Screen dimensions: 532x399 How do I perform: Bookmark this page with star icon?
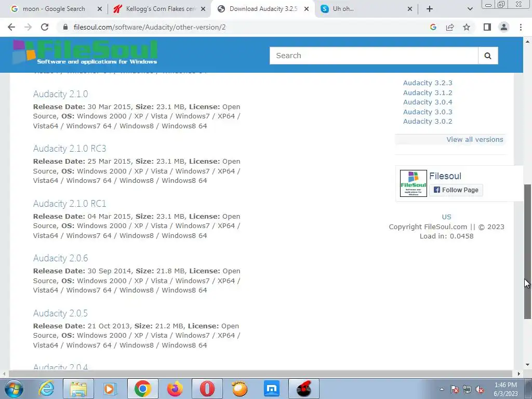[x=467, y=27]
